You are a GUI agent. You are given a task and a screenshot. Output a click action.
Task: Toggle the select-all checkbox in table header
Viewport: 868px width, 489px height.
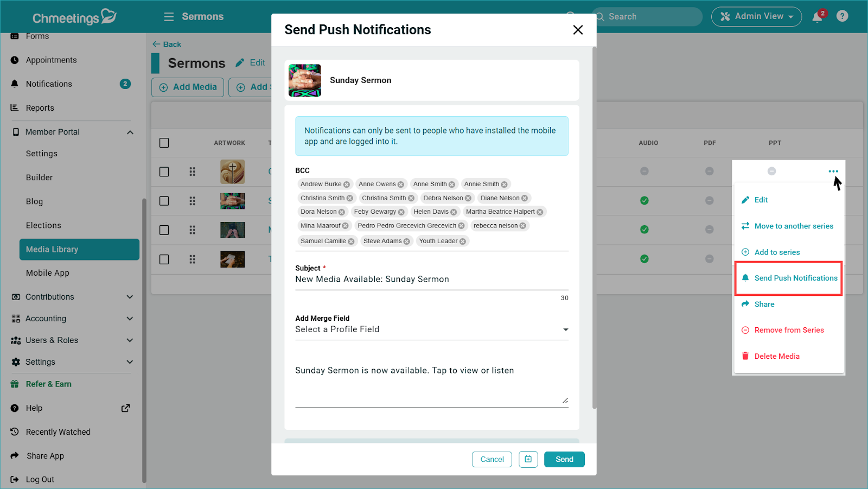point(164,143)
